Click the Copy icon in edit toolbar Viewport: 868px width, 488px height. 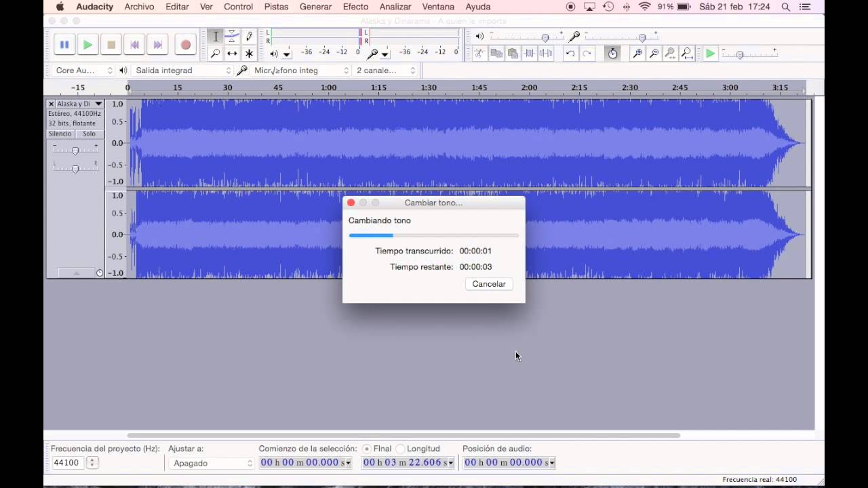coord(496,53)
